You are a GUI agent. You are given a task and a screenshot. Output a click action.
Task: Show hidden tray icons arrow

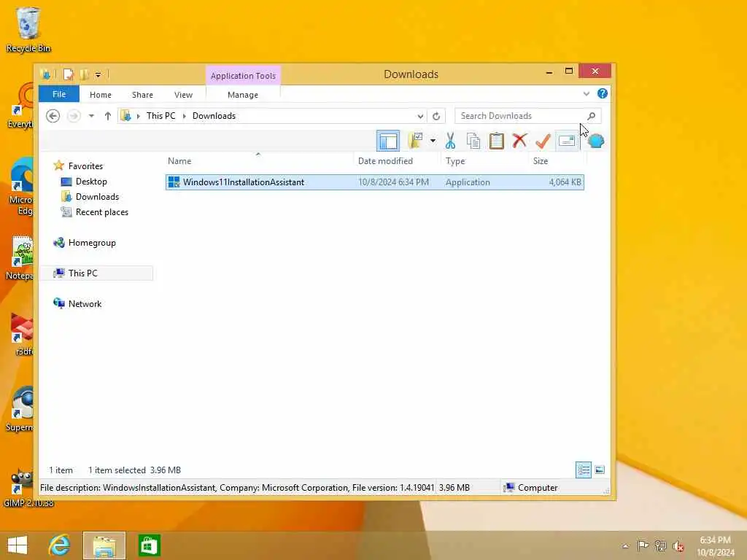tap(625, 545)
